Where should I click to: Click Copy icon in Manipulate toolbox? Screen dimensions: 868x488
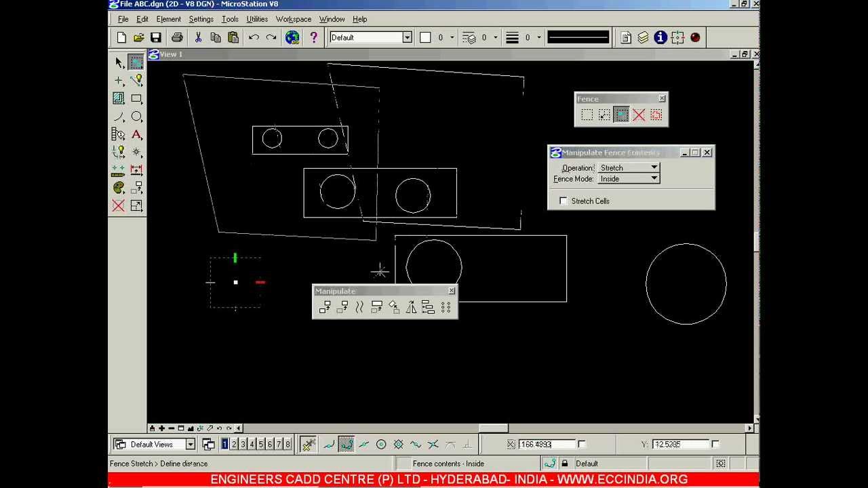coord(325,307)
